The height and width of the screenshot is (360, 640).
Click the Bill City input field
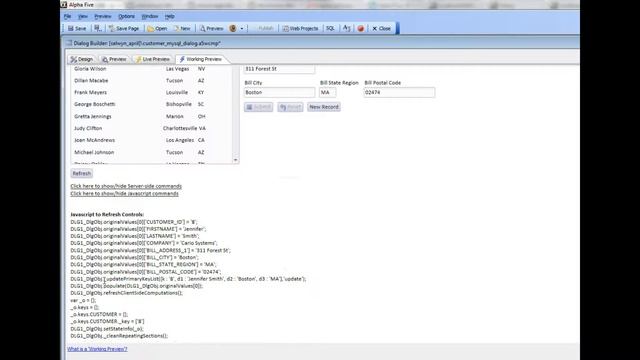279,93
